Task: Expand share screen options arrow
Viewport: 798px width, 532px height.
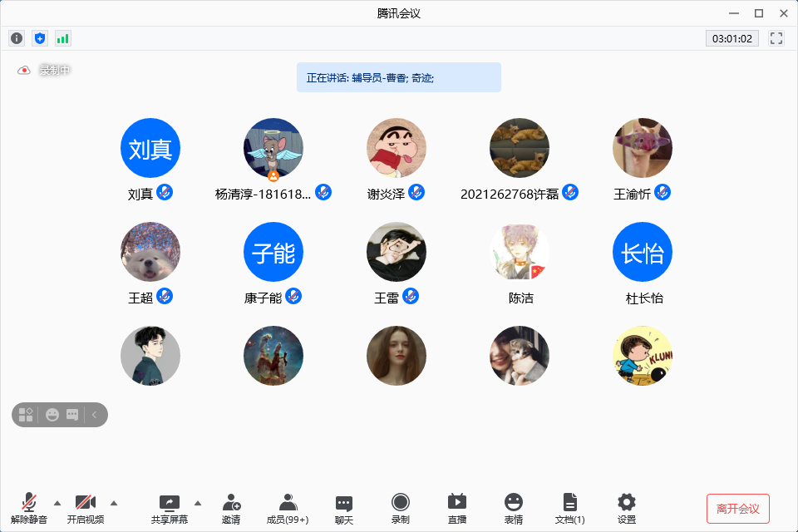Action: (198, 502)
